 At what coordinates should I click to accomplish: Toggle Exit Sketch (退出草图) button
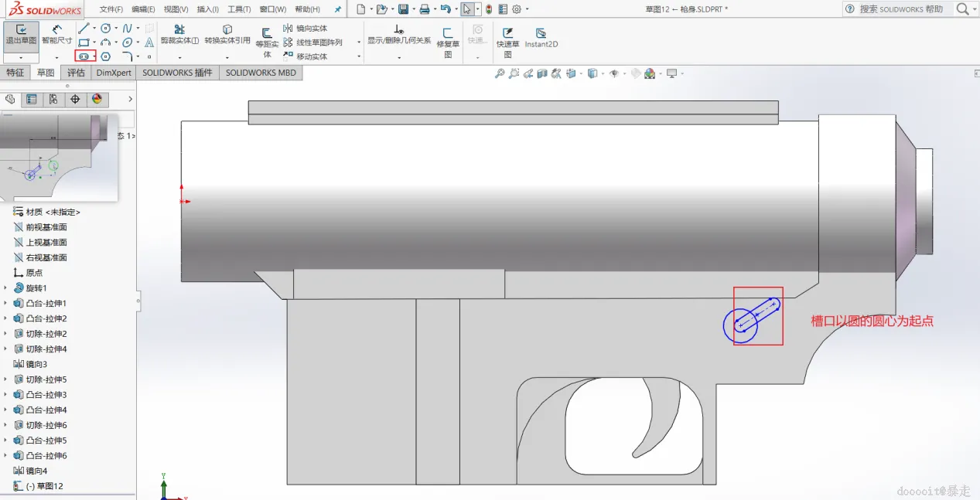(21, 34)
